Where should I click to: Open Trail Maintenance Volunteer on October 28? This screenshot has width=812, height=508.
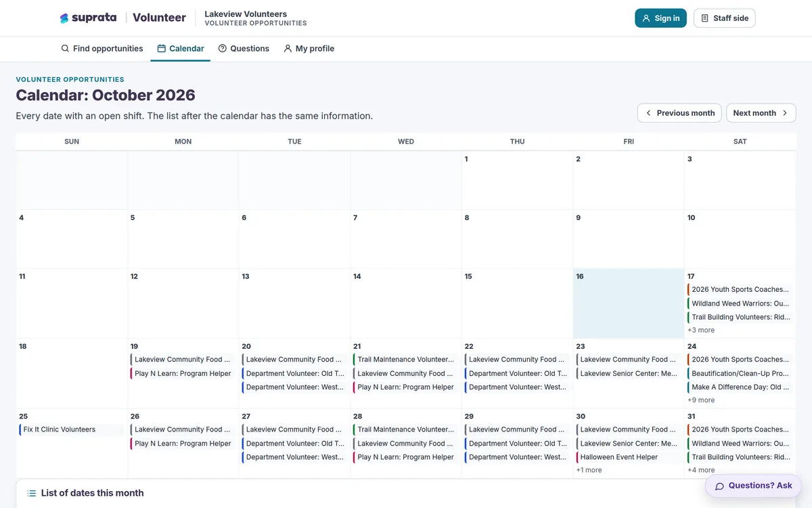[405, 429]
